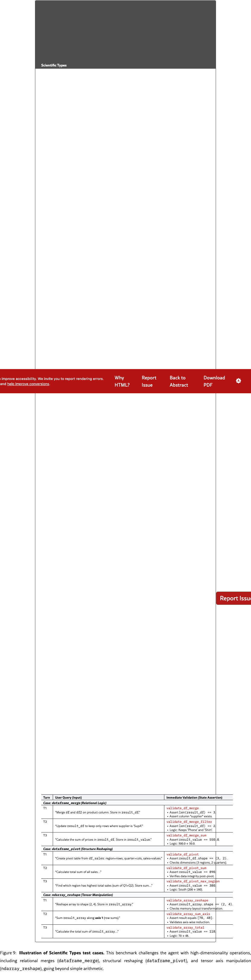251x980 pixels.
Task: Click the validate_df_merge red code text
Action: coord(182,808)
